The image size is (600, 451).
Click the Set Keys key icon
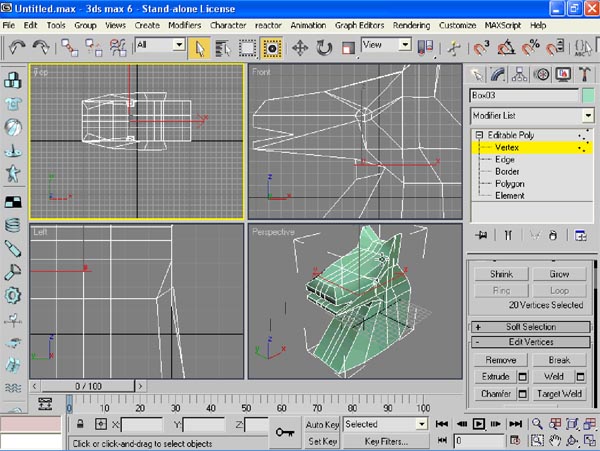[283, 432]
